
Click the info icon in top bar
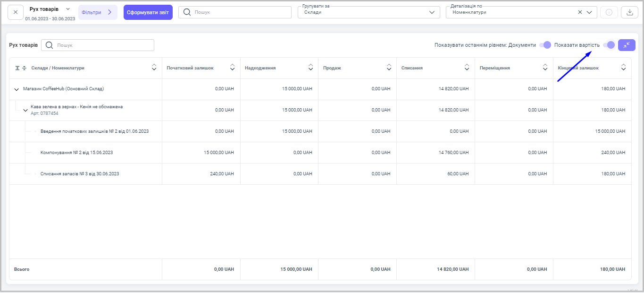pyautogui.click(x=609, y=12)
